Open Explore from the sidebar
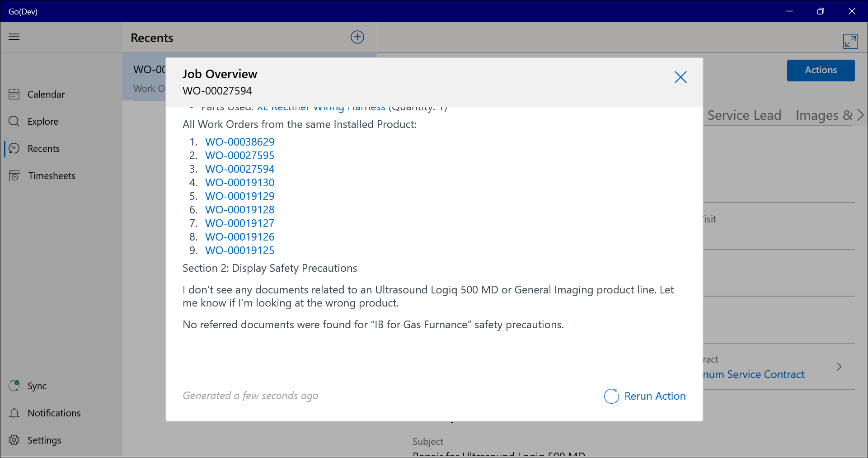Viewport: 868px width, 458px height. [43, 121]
